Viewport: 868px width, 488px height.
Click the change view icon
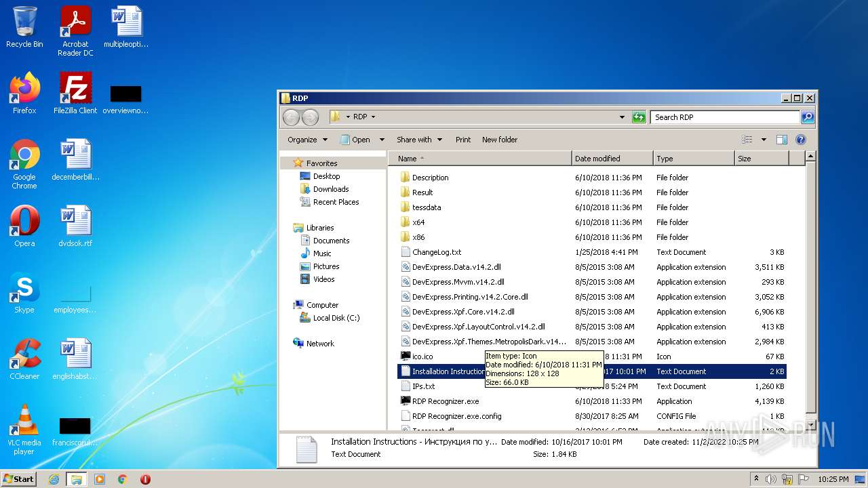(747, 140)
